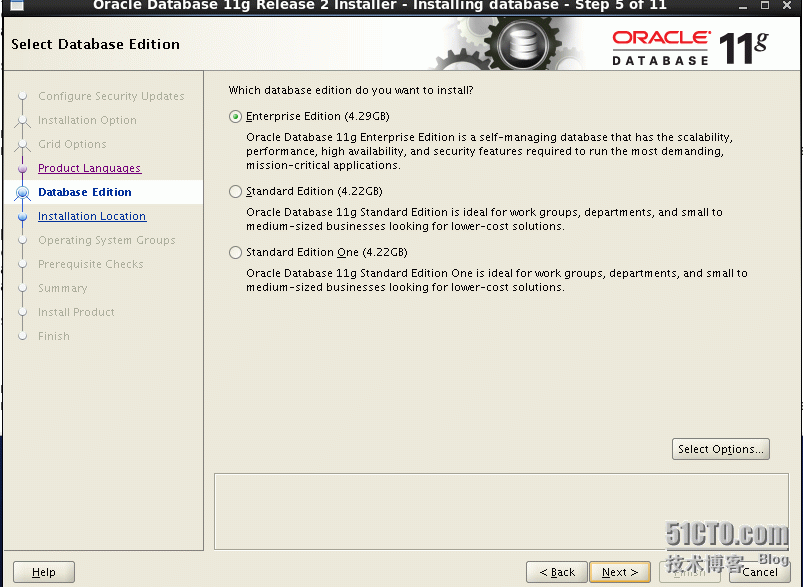The width and height of the screenshot is (803, 587).
Task: Click the Next button
Action: (x=620, y=572)
